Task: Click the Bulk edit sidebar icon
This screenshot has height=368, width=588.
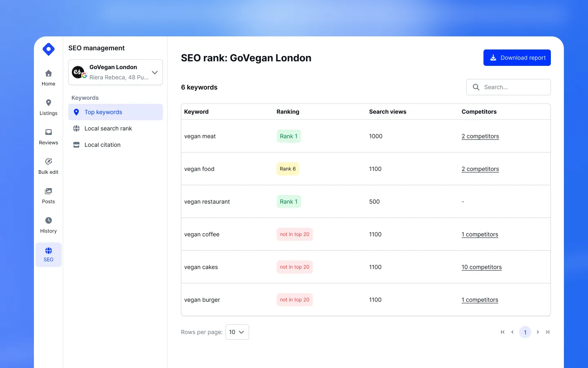Action: [48, 166]
